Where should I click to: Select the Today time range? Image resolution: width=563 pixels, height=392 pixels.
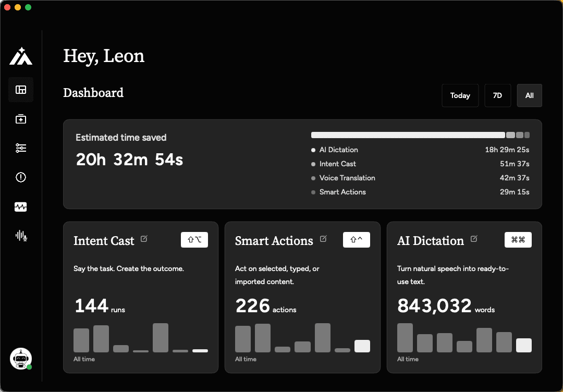pos(460,95)
